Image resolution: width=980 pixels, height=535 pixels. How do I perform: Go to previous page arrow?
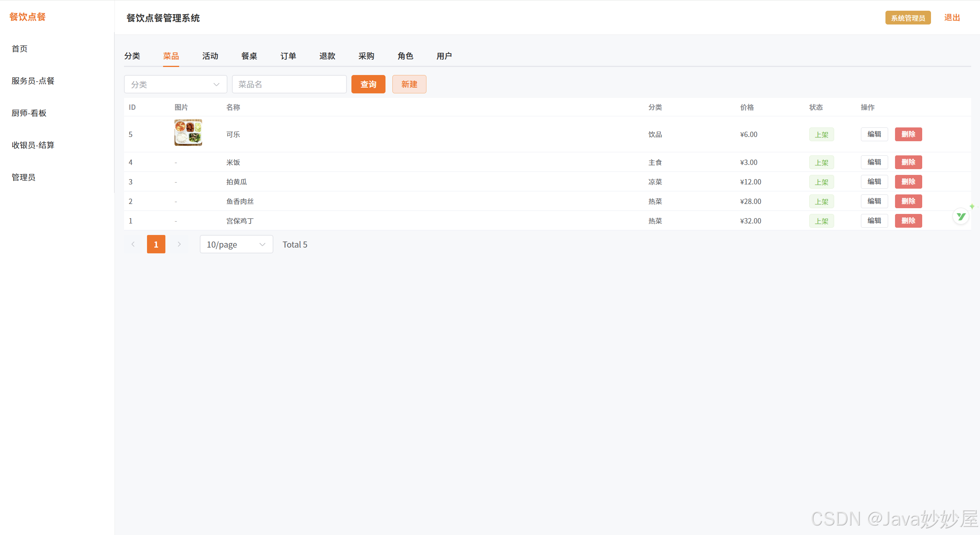click(133, 244)
